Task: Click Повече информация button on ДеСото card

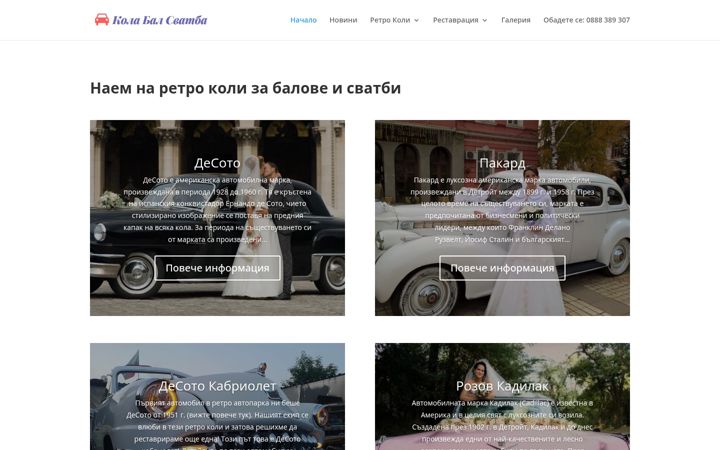Action: point(217,268)
